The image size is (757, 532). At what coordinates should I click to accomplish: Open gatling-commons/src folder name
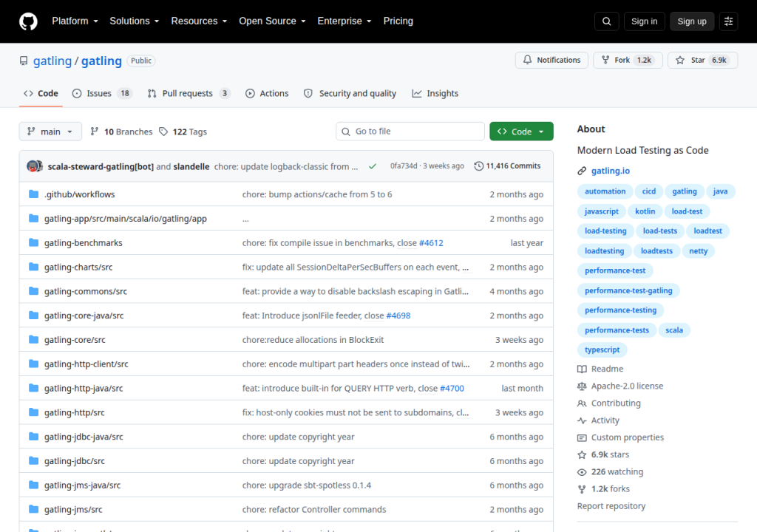[86, 291]
